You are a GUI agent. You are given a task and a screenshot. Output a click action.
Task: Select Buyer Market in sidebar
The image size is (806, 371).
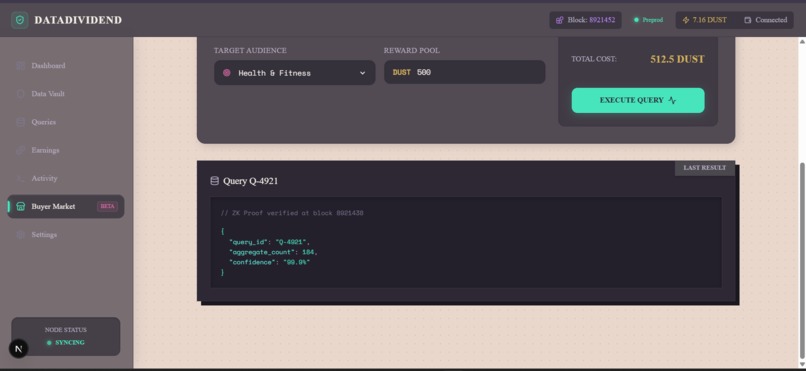66,207
